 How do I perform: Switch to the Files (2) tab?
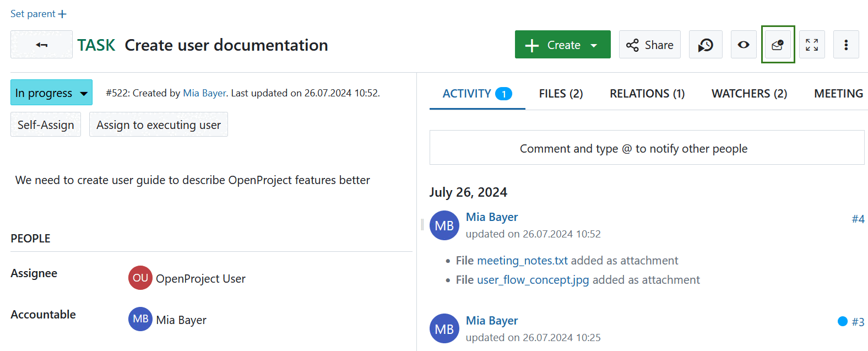pyautogui.click(x=561, y=94)
